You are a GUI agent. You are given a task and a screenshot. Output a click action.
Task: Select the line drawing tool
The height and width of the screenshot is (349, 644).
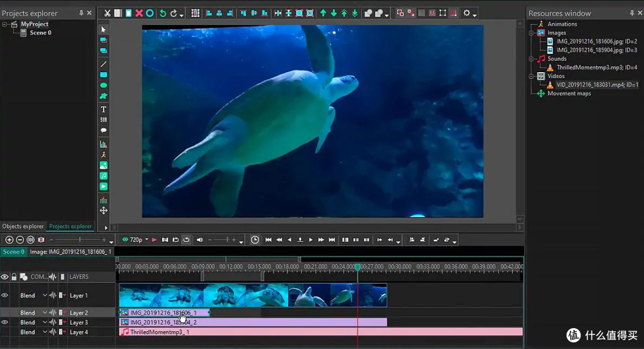(103, 64)
